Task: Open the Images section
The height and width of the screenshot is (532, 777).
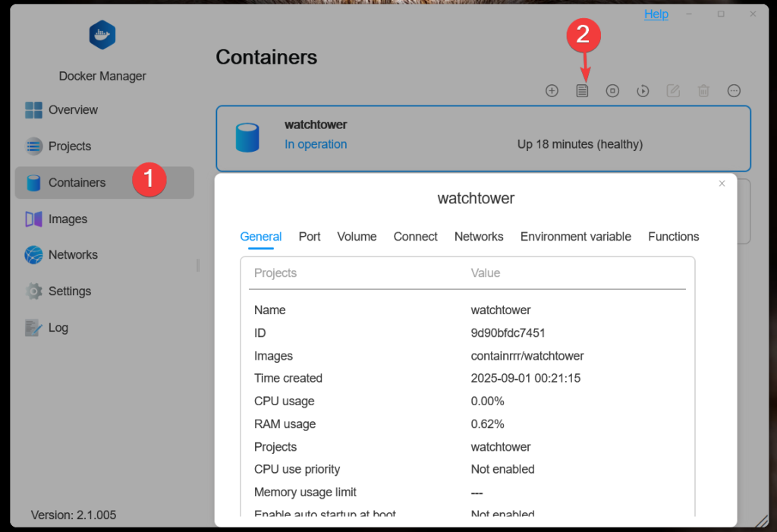Action: pos(68,219)
